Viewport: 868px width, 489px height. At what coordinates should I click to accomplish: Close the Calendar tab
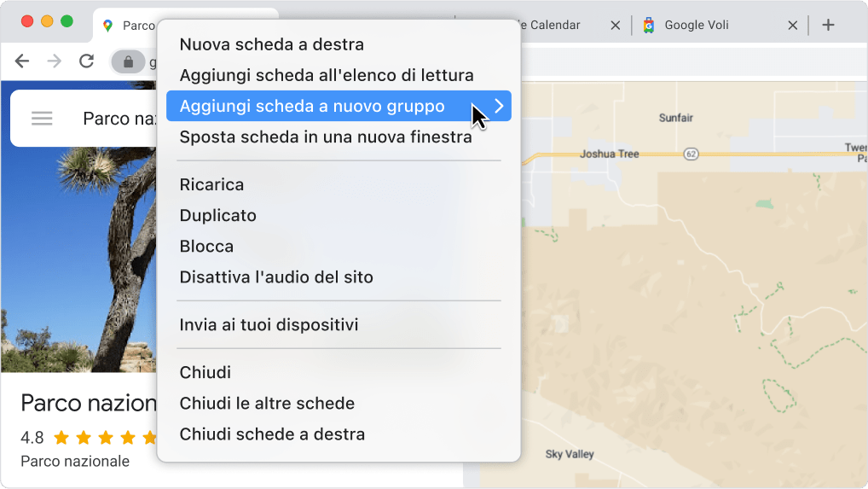(x=616, y=26)
